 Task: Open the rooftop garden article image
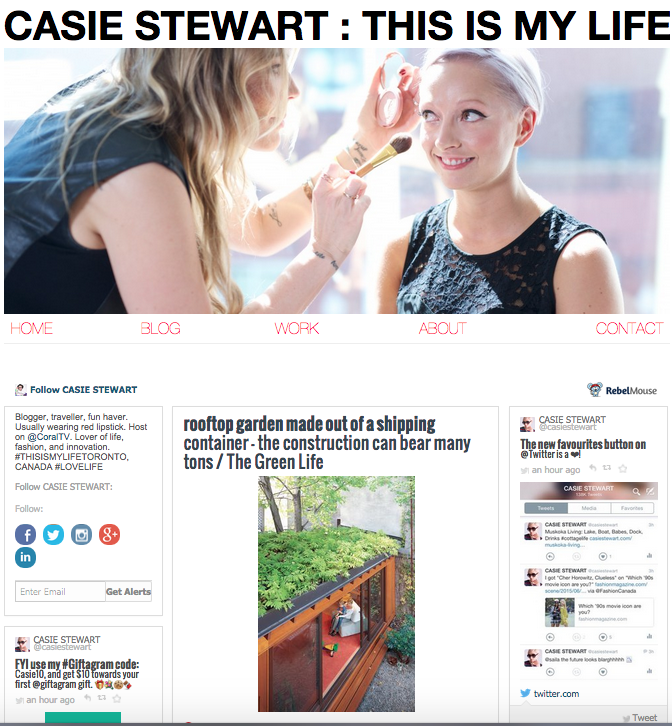(336, 594)
